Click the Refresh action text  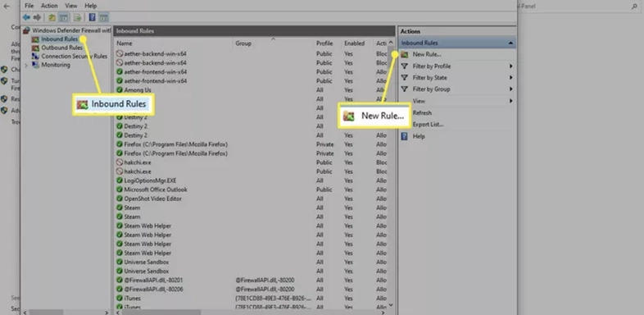[x=422, y=112]
